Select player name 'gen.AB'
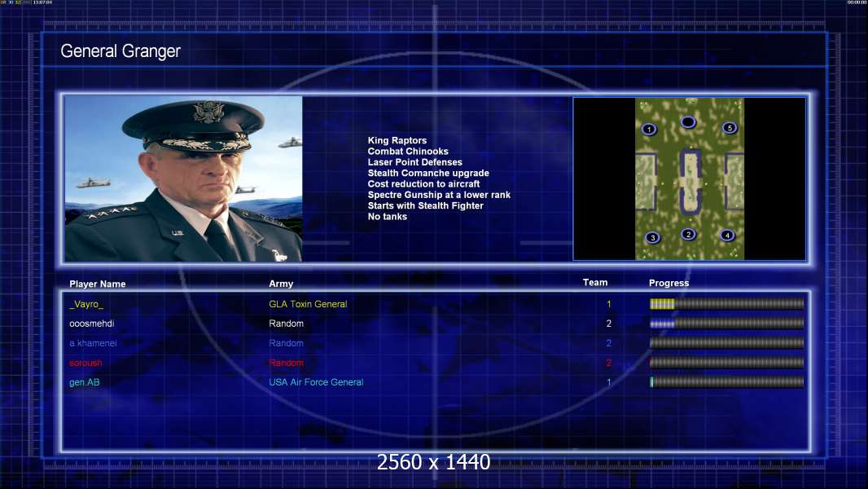868x489 pixels. tap(85, 382)
